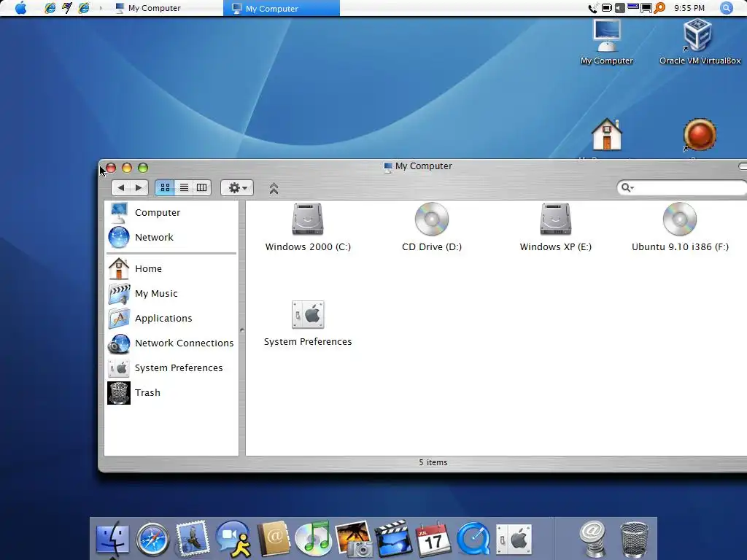Select Ubuntu 9.10 i386 (F:) disc

[680, 219]
